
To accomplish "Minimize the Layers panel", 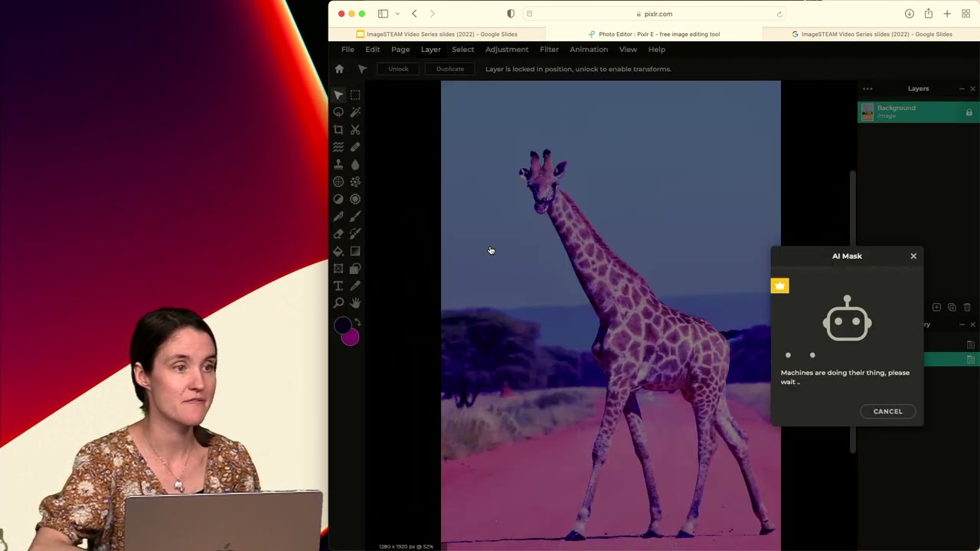I will tap(962, 89).
